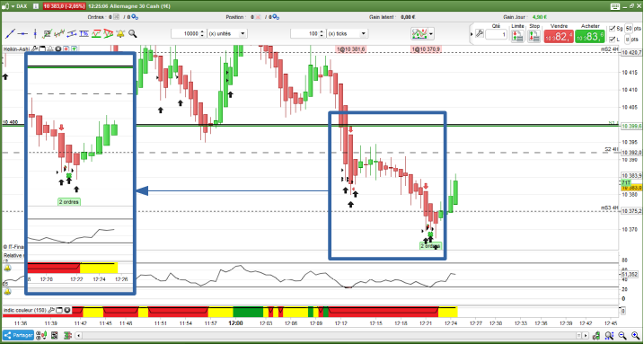Open indic couleur (150) settings wrench

(x=51, y=311)
